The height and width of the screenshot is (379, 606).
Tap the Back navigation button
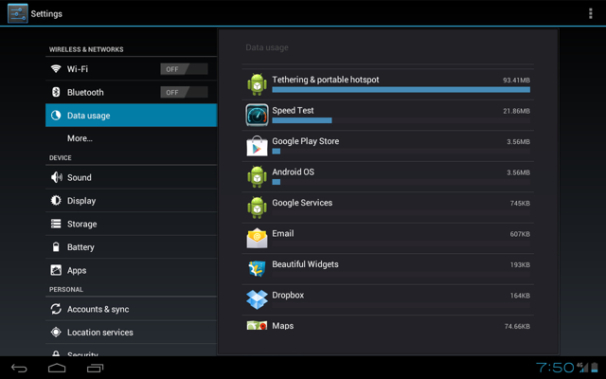point(19,368)
